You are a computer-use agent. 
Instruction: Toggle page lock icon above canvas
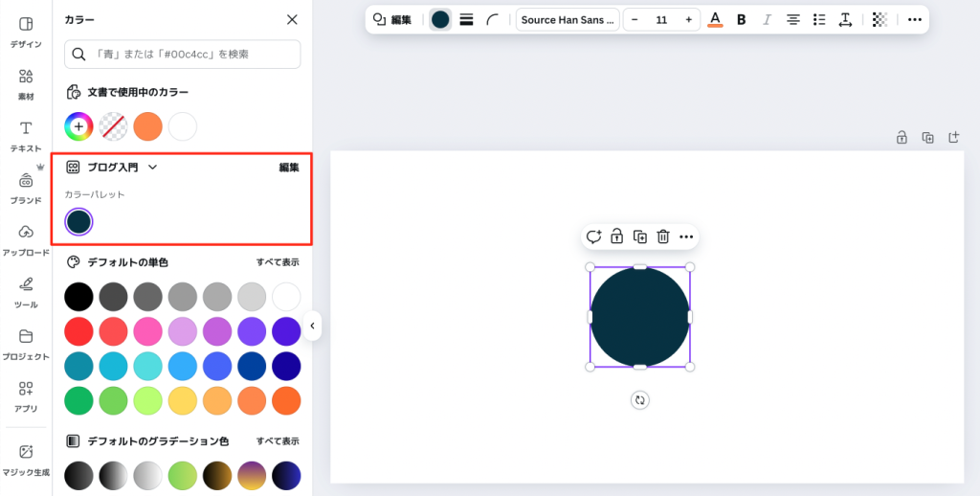(902, 138)
